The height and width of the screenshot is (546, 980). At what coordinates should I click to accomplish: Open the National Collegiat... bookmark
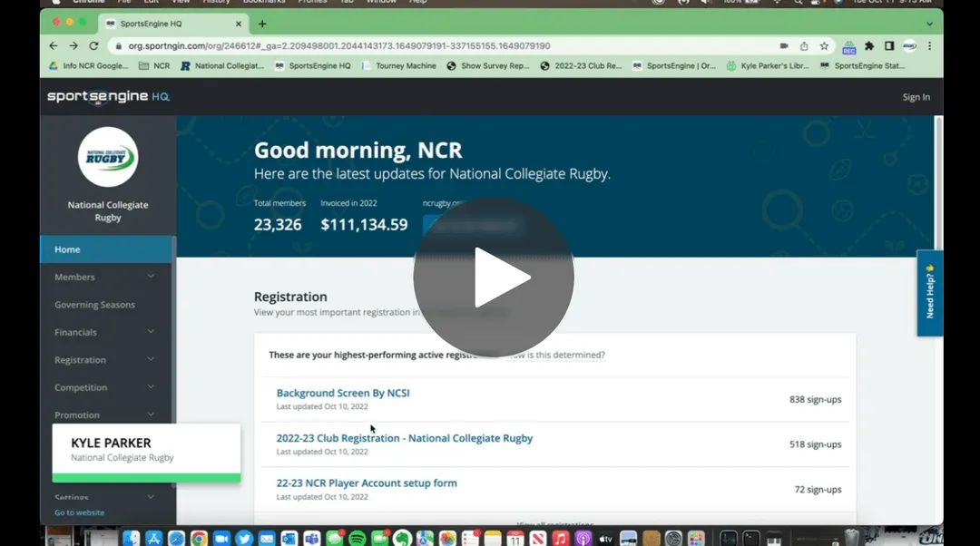[x=222, y=65]
